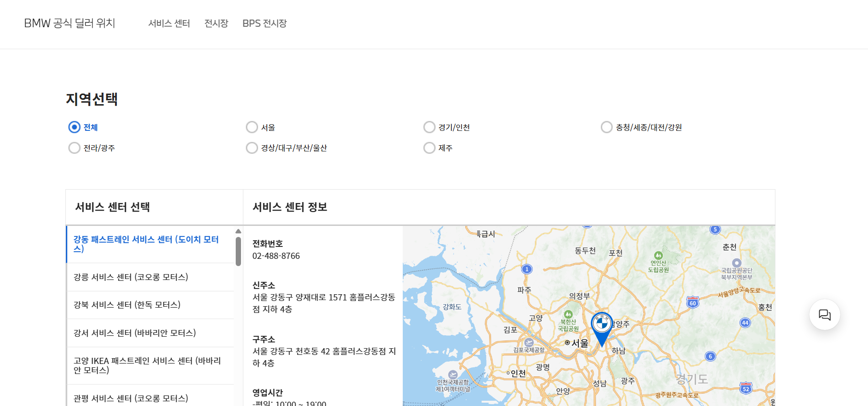
Task: Choose the 충청/세종/대전/강원 radio option
Action: pos(607,127)
